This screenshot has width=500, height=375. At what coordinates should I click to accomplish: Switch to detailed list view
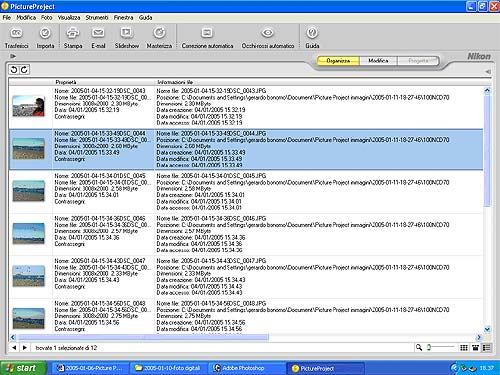[x=486, y=348]
